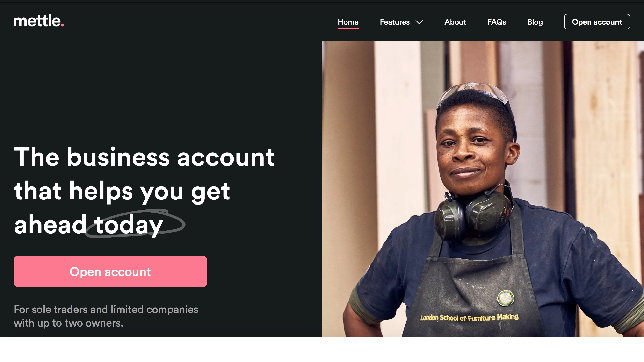Open the About page link
Screen dimensions: 644x362
pyautogui.click(x=455, y=22)
